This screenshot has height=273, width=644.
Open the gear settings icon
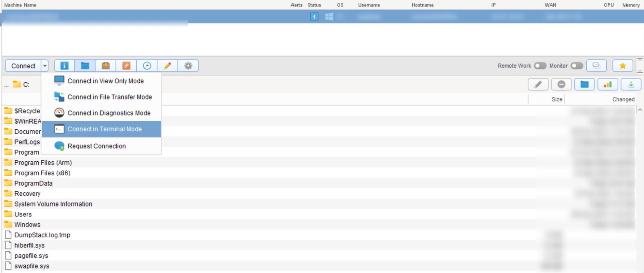[x=188, y=66]
